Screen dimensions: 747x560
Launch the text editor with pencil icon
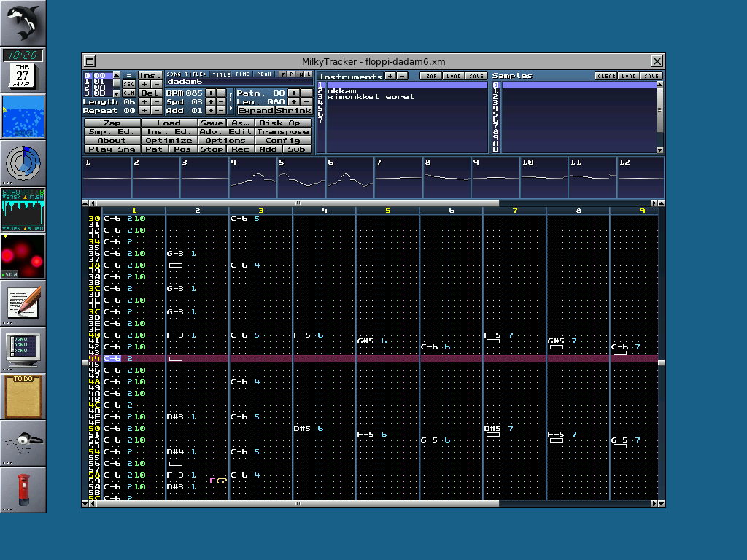click(23, 303)
